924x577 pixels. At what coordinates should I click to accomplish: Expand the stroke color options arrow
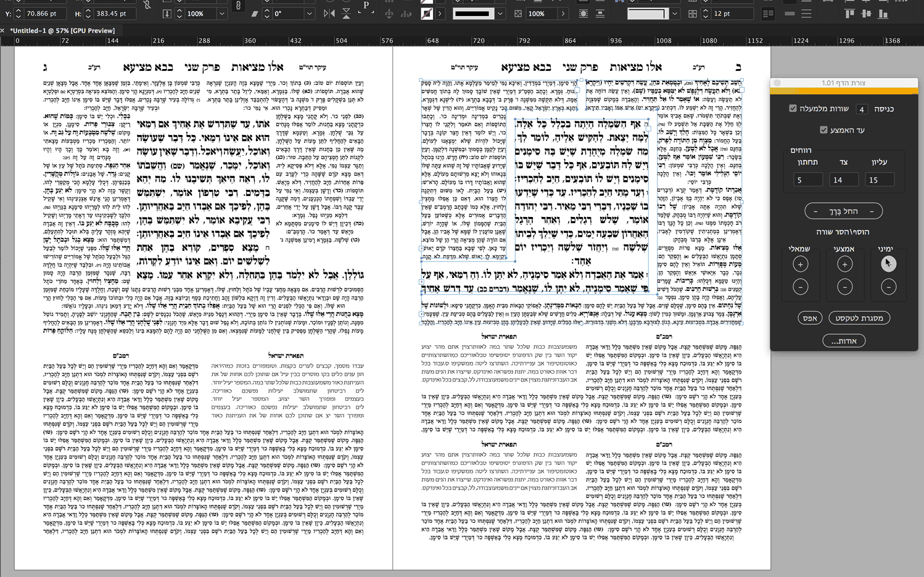440,14
